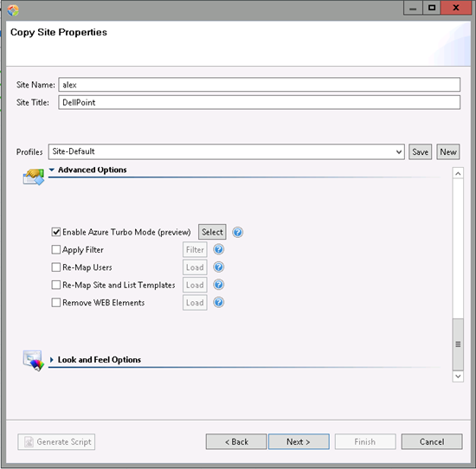This screenshot has width=476, height=469.
Task: Click help icon for Re-Map Users
Action: (219, 267)
